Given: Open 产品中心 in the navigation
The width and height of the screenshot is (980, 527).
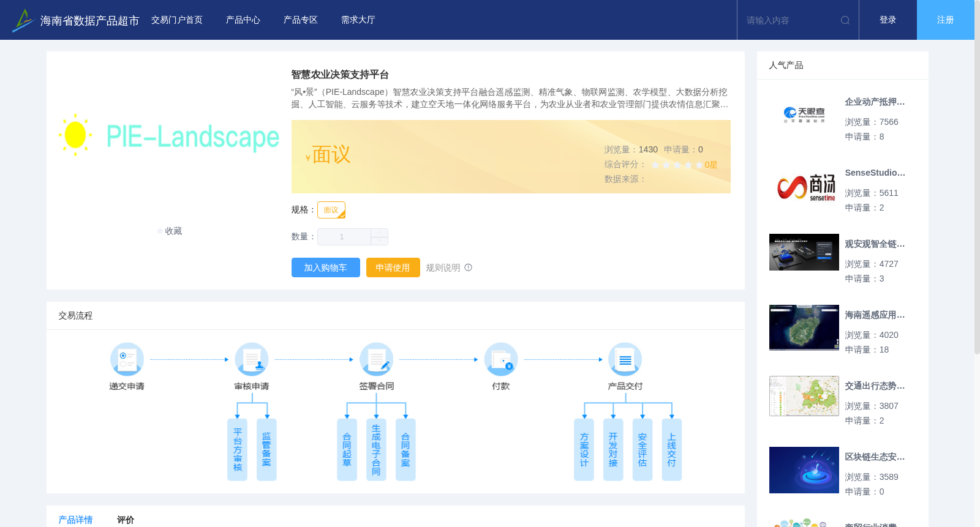Looking at the screenshot, I should point(243,20).
